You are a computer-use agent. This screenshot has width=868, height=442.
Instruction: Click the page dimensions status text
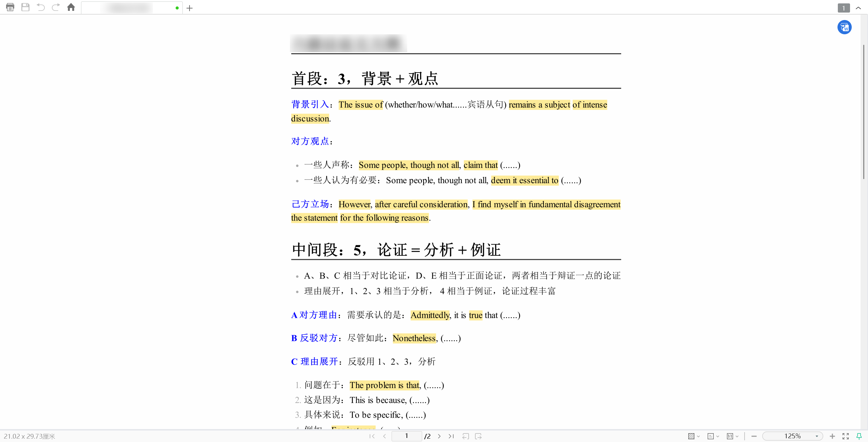29,436
